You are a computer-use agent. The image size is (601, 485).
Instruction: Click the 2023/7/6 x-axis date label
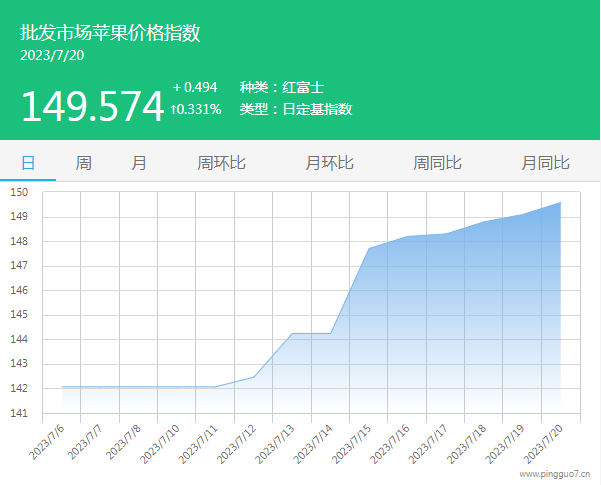click(x=48, y=441)
